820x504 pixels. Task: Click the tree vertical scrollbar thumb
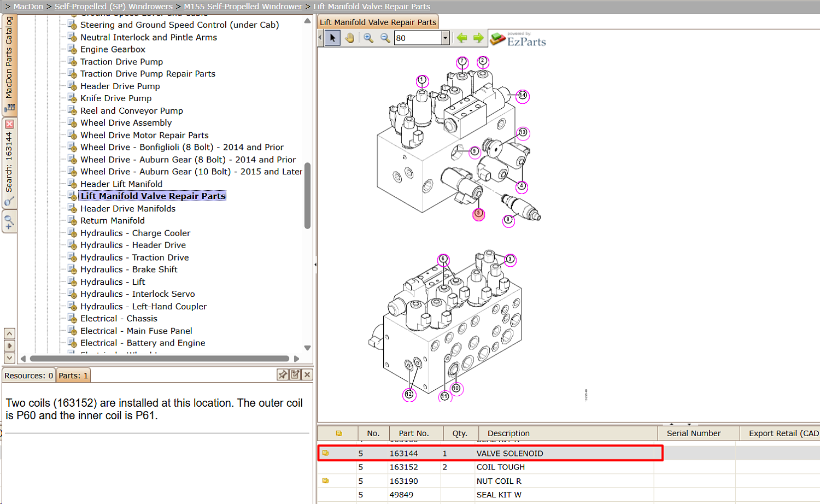(307, 195)
